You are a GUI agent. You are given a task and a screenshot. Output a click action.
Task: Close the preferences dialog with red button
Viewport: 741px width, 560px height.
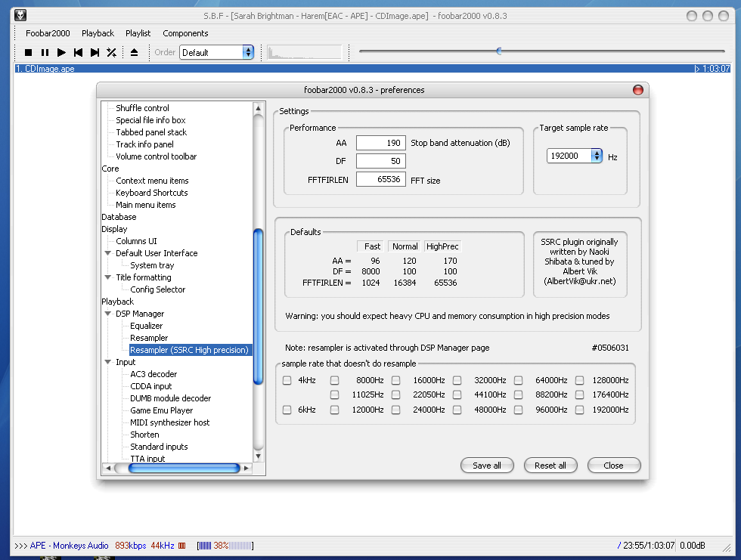(x=638, y=90)
